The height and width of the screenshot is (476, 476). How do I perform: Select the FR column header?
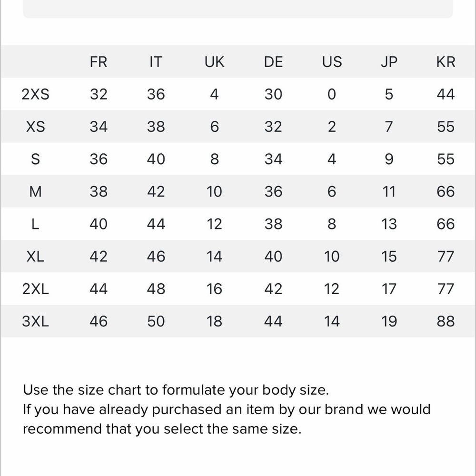pos(99,62)
